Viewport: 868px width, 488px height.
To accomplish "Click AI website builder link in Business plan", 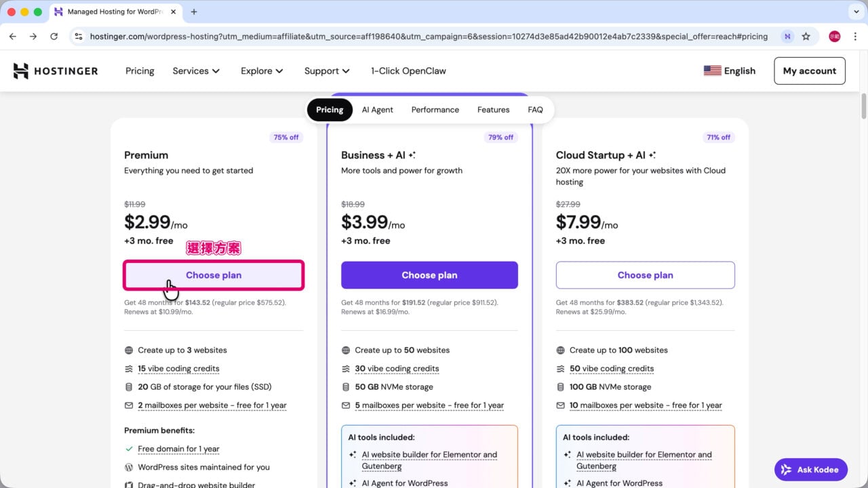I will [429, 460].
